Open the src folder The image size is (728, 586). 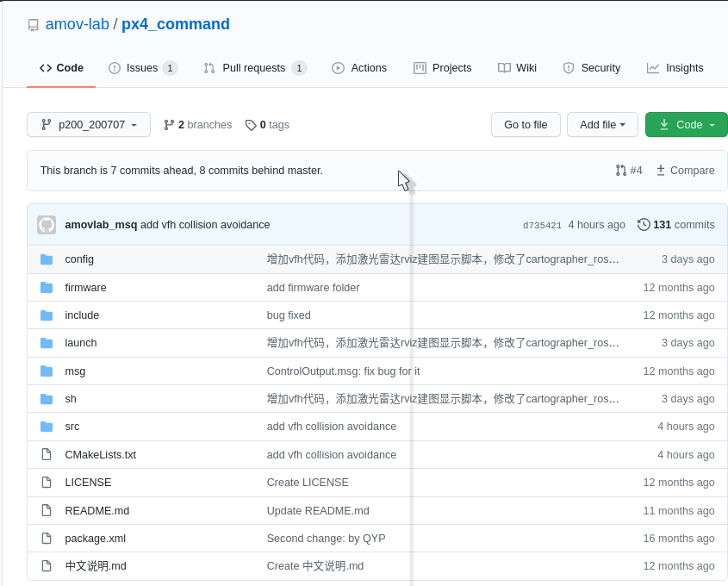72,427
